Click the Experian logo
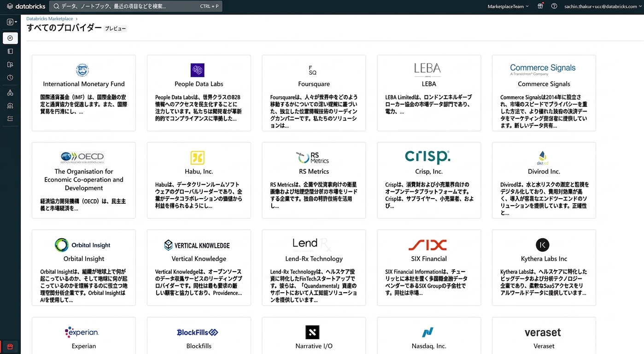Screen dimensions: 644x354 click(x=82, y=332)
